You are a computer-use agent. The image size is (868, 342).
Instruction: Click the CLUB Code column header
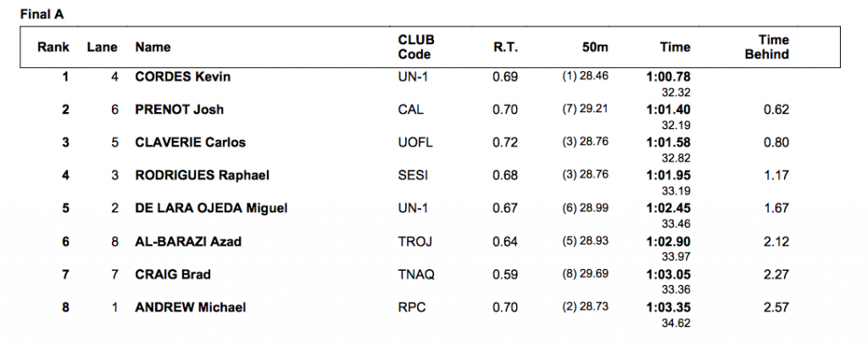click(416, 48)
